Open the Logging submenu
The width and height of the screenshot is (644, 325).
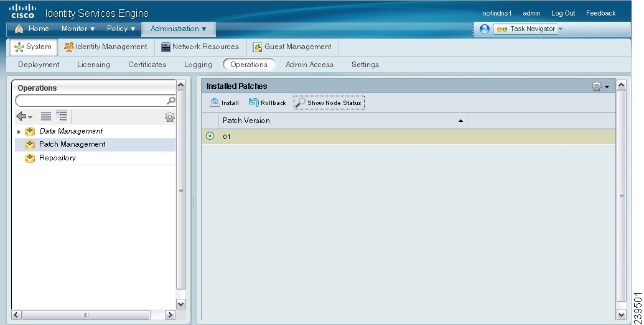pos(198,65)
